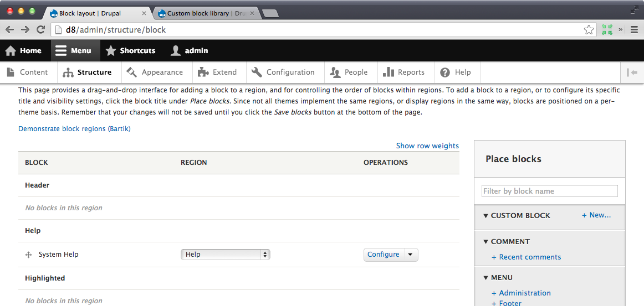Open the Chrome hamburger menu
Viewport: 644px width, 306px height.
point(633,29)
